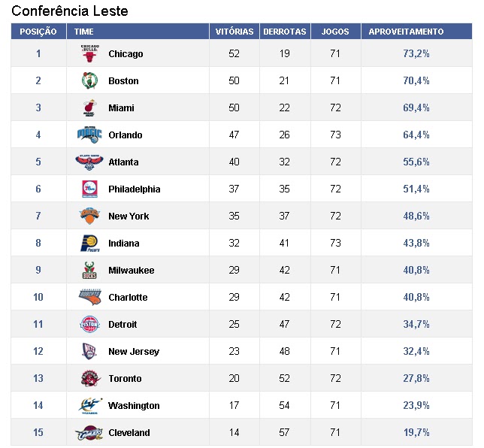Select the Atlanta Hawks logo
The image size is (484, 448).
click(x=89, y=162)
